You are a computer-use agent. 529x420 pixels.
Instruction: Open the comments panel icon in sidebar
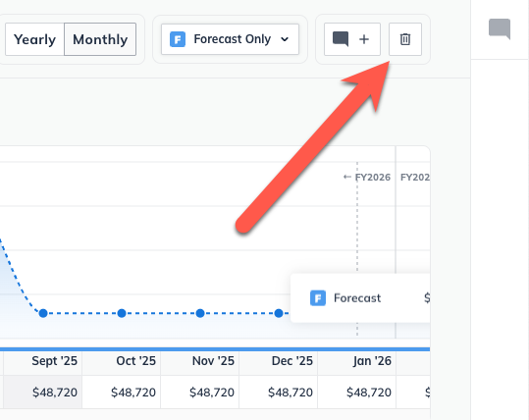click(x=500, y=29)
